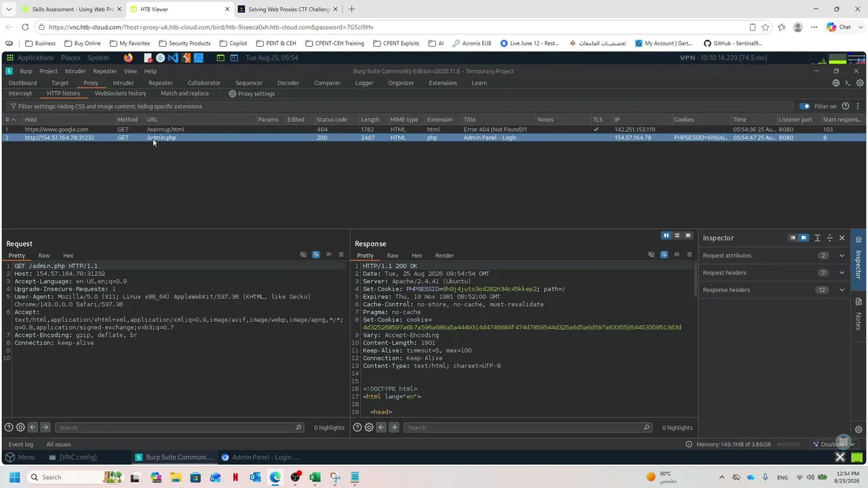
Task: Click the browser address bar URL
Action: click(x=211, y=27)
